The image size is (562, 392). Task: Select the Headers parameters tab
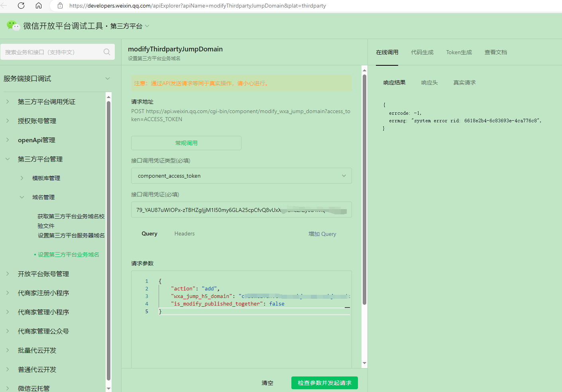pyautogui.click(x=185, y=233)
